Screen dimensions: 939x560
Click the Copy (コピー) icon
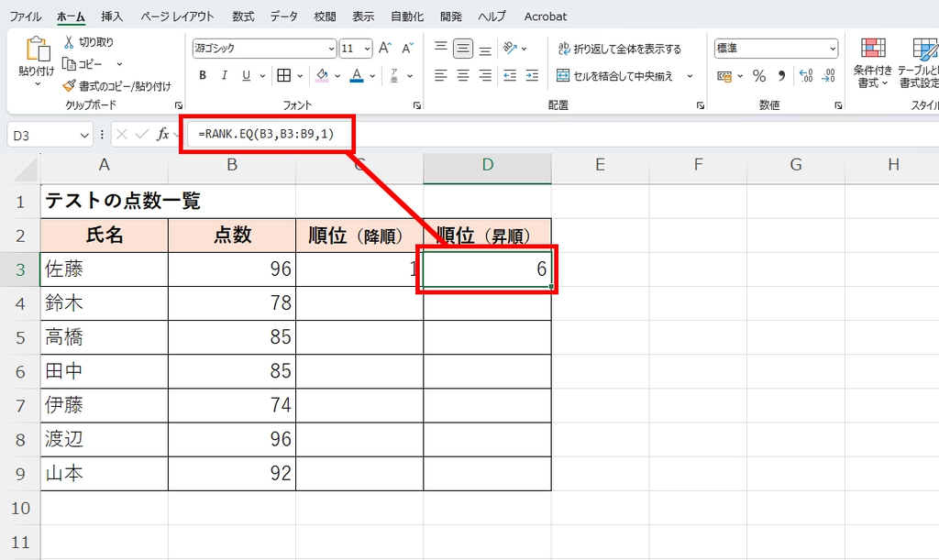[70, 64]
